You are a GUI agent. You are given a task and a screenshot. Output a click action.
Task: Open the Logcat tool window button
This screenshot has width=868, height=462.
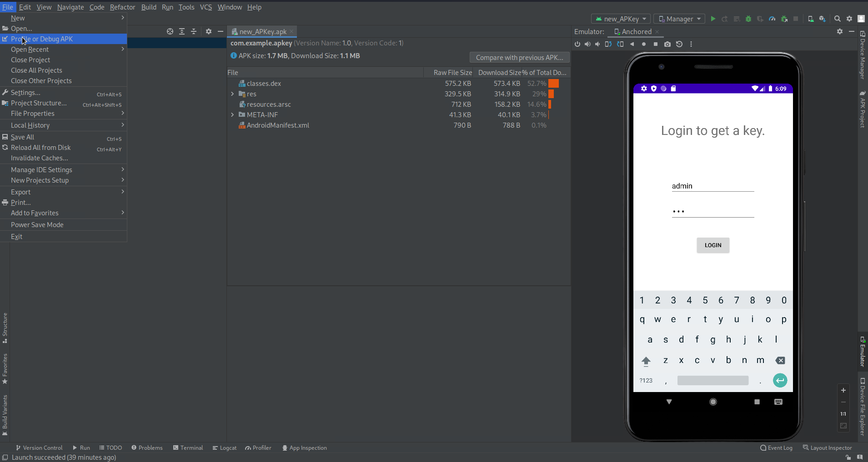(225, 447)
